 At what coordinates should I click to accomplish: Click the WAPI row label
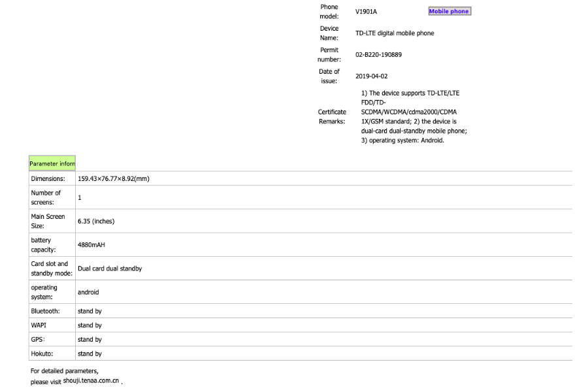[39, 325]
